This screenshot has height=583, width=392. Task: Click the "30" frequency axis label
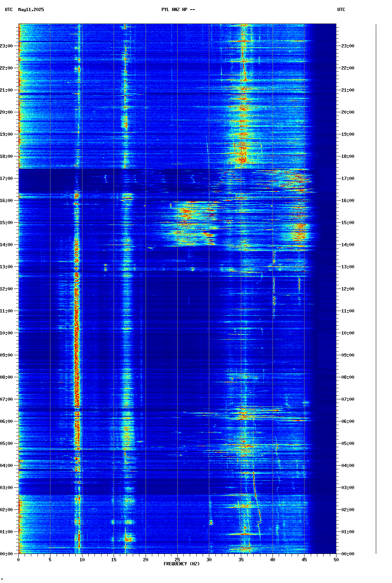(209, 560)
